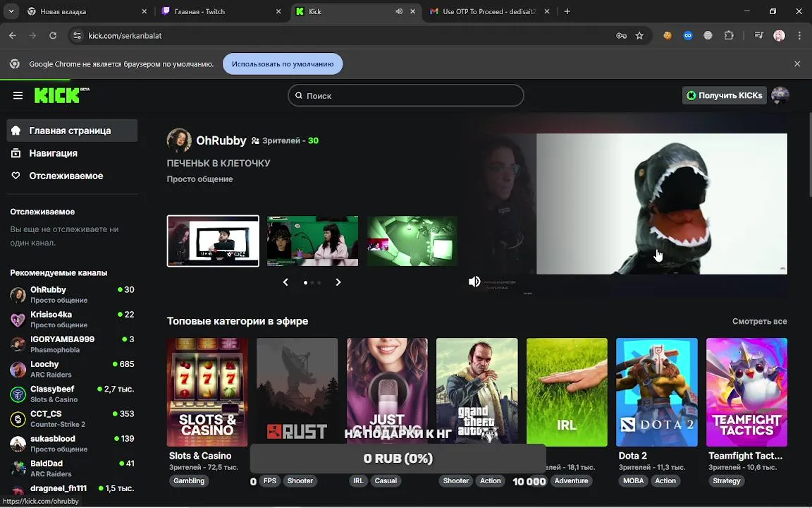This screenshot has height=508, width=812.
Task: Open the Dota 2 category card
Action: [x=657, y=392]
